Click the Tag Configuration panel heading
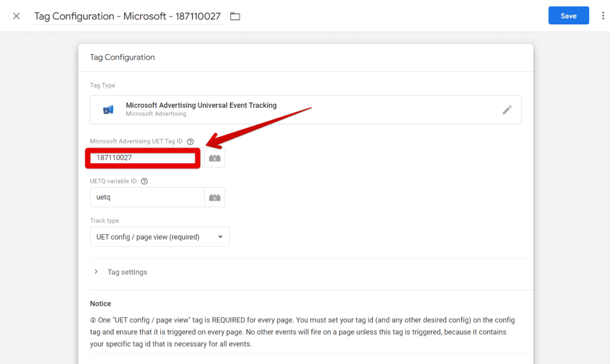This screenshot has height=364, width=610. [x=122, y=57]
